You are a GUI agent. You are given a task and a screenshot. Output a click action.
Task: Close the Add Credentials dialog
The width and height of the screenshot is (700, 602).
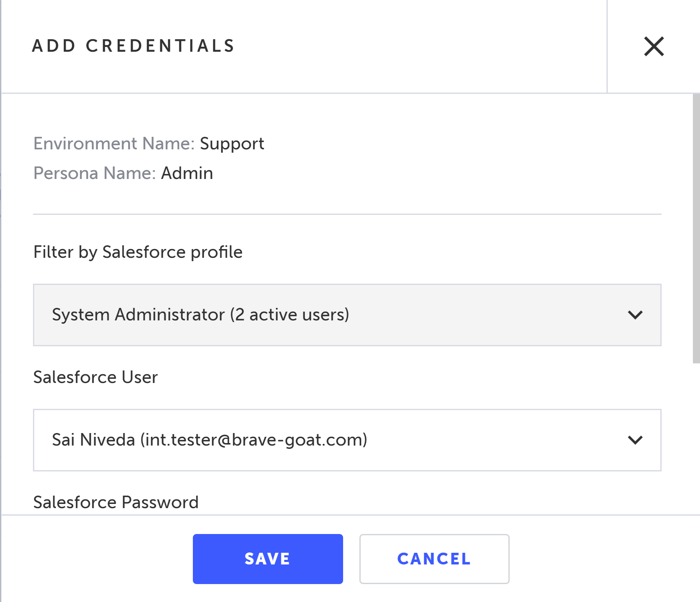(x=654, y=46)
